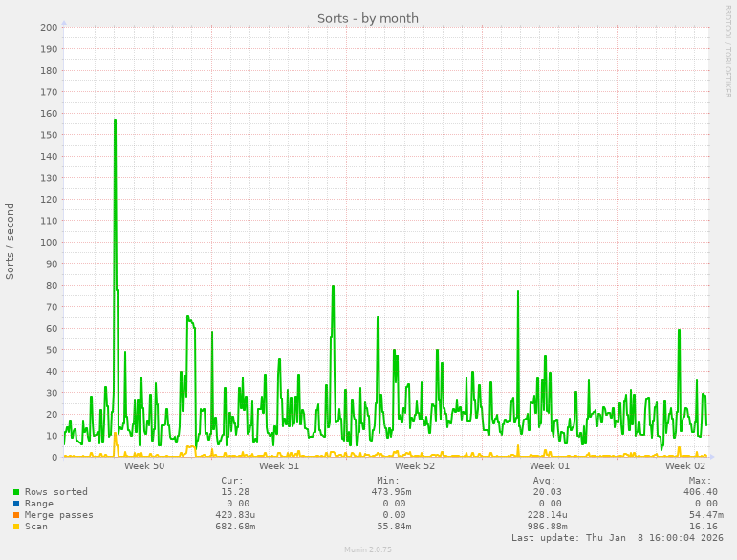Select the Week 51 x-axis label
Image resolution: width=737 pixels, height=560 pixels.
279,466
